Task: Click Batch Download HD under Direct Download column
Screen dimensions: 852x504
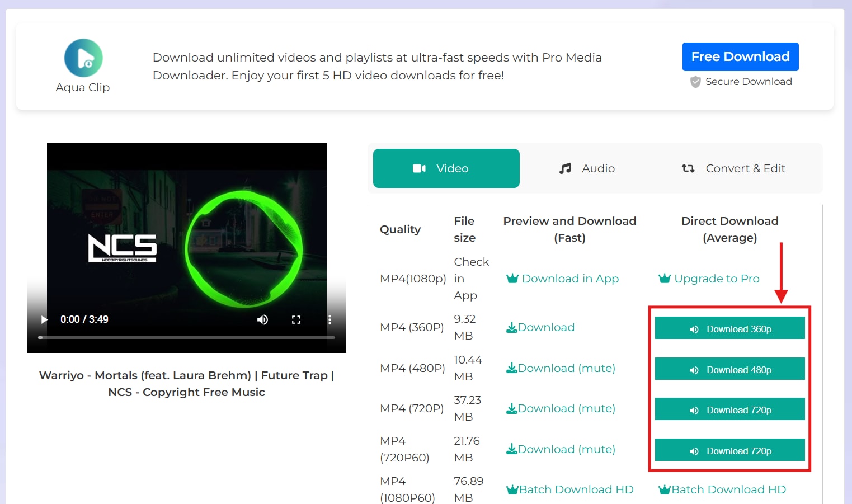Action: [x=722, y=489]
